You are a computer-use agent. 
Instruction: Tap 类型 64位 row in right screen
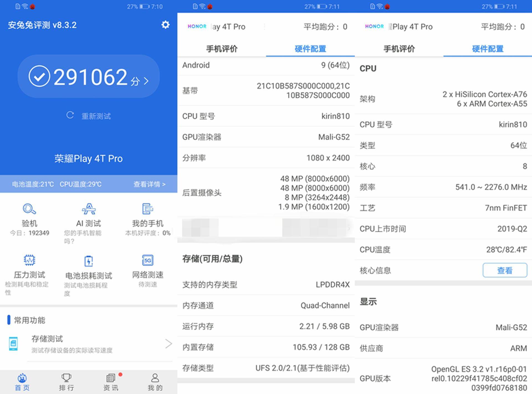[x=443, y=145]
